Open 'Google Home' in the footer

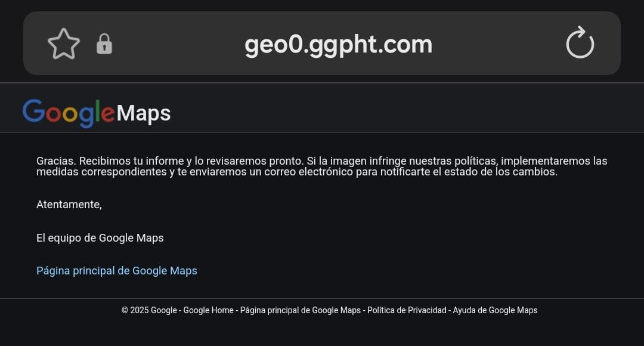pyautogui.click(x=208, y=310)
